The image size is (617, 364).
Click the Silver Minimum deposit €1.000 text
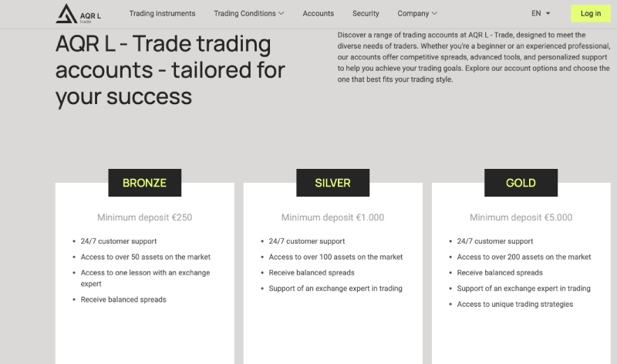click(332, 217)
